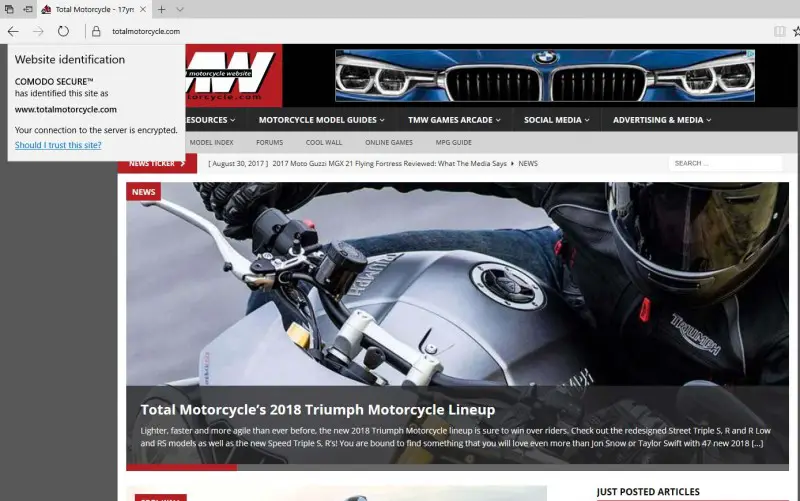Open a new tab with the plus icon
This screenshot has width=800, height=501.
point(161,9)
